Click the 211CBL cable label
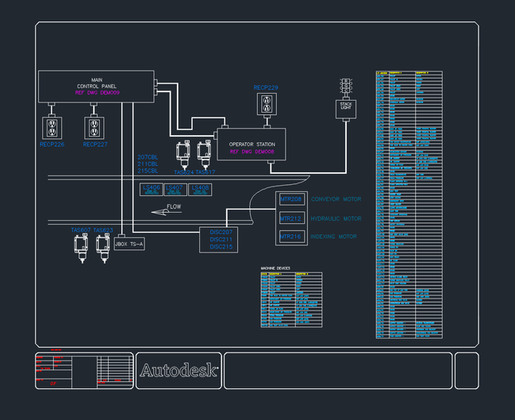The width and height of the screenshot is (515, 420). click(148, 164)
